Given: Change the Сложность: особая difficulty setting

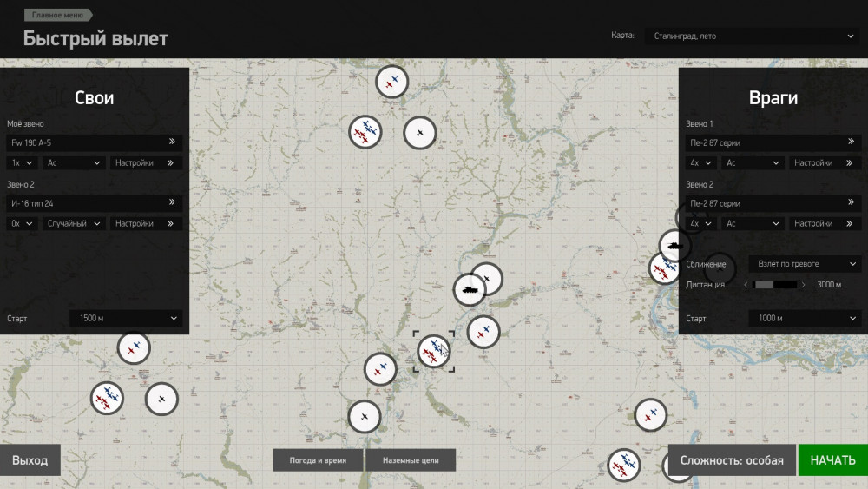Looking at the screenshot, I should 732,460.
